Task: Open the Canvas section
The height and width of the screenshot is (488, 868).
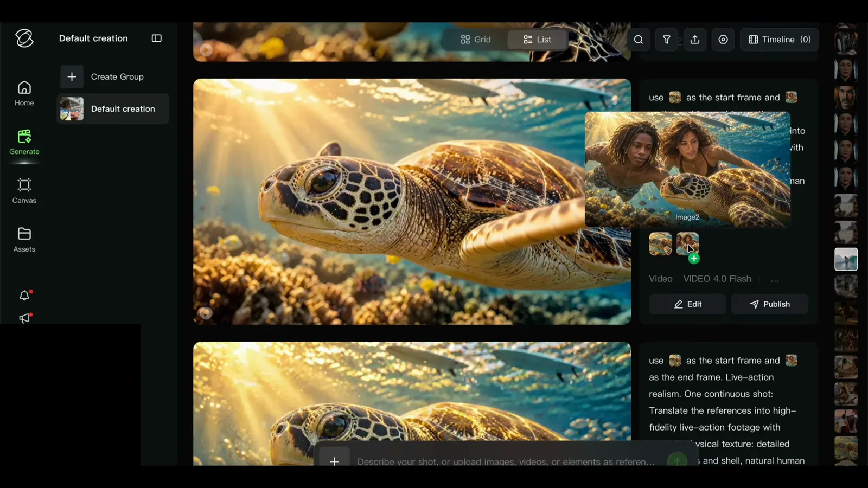Action: (24, 191)
